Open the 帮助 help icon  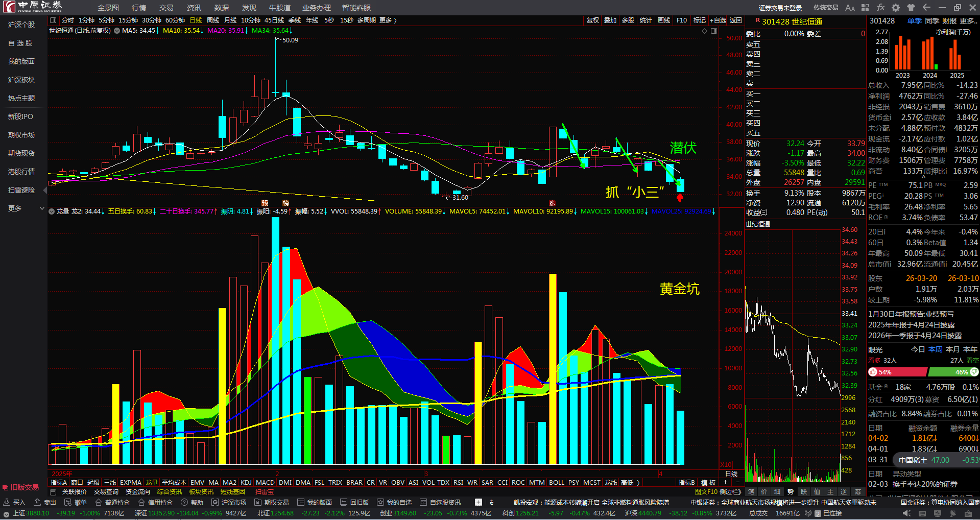(x=192, y=502)
